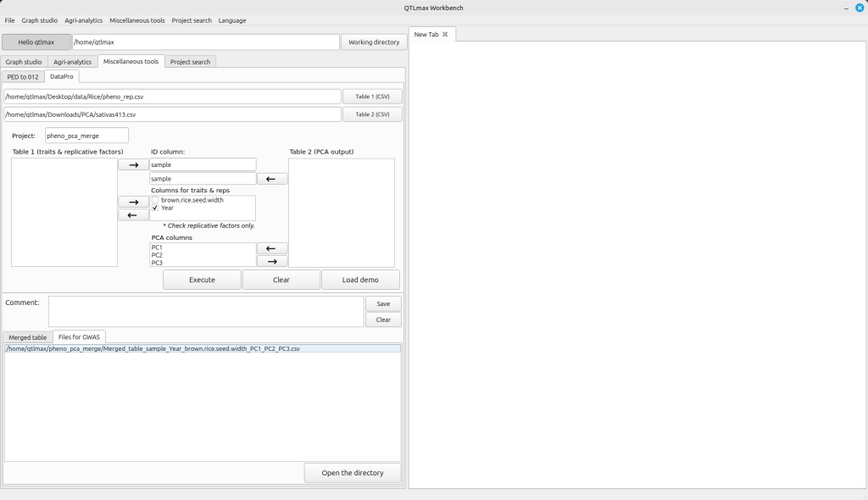
Task: Click Load demo button
Action: (x=360, y=280)
